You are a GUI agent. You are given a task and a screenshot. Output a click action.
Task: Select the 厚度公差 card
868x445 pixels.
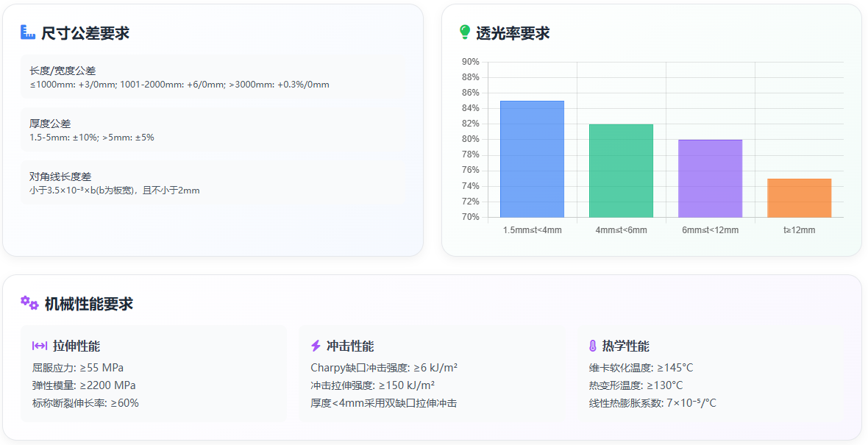[213, 129]
